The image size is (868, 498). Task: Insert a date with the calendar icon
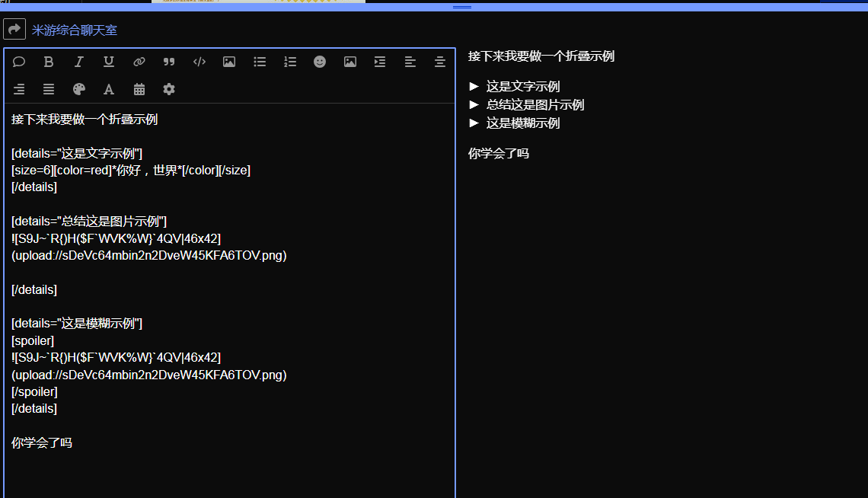coord(139,89)
